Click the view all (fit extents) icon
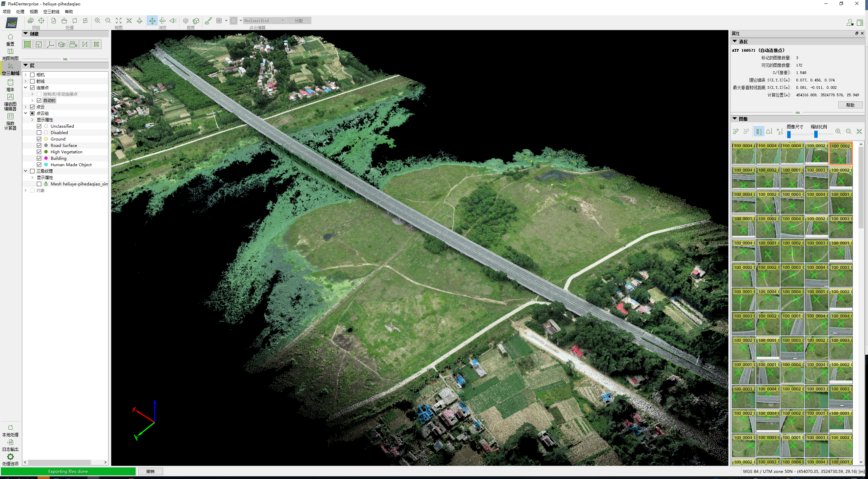The width and height of the screenshot is (868, 479). click(119, 21)
